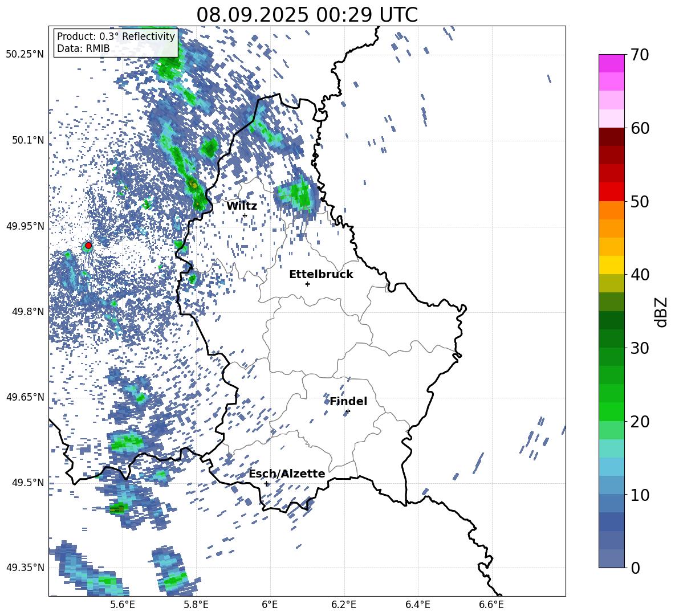Click the 6.4°E longitude tick label

pyautogui.click(x=417, y=605)
